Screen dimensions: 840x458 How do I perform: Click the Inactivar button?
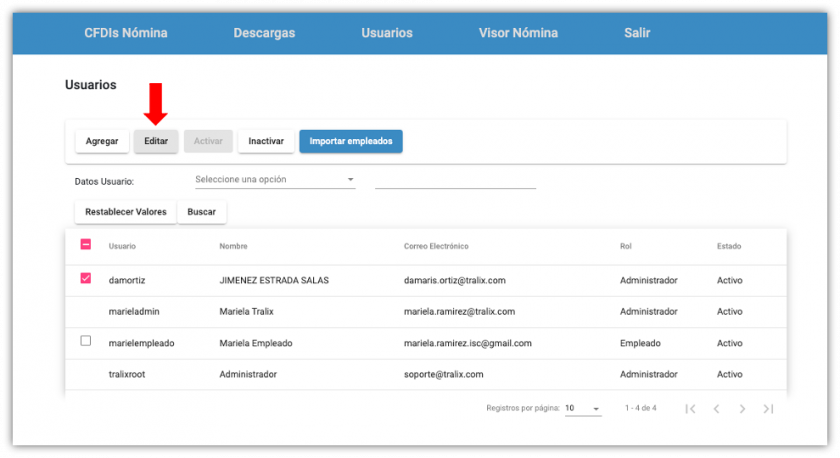point(266,141)
